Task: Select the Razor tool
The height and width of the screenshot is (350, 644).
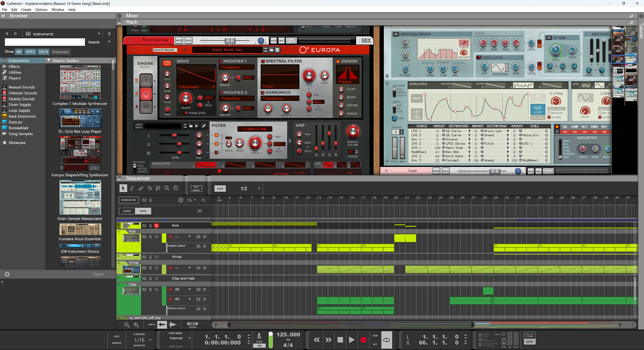Action: [x=149, y=188]
